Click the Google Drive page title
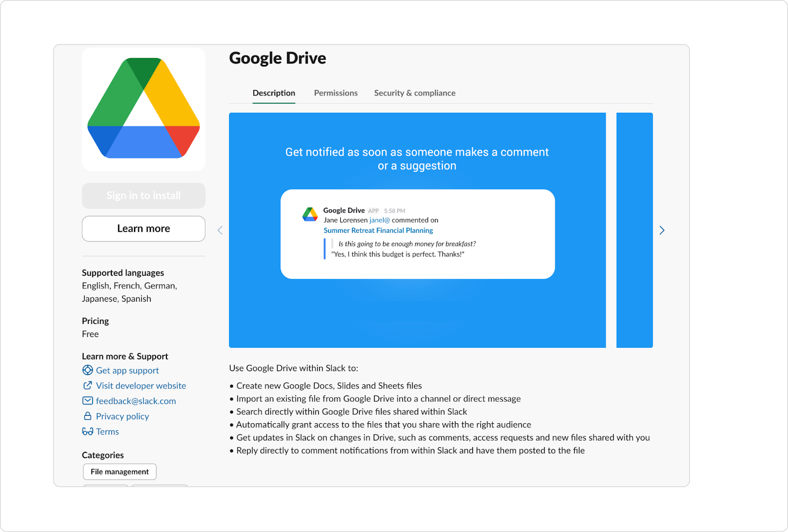Viewport: 788px width, 532px height. point(277,58)
